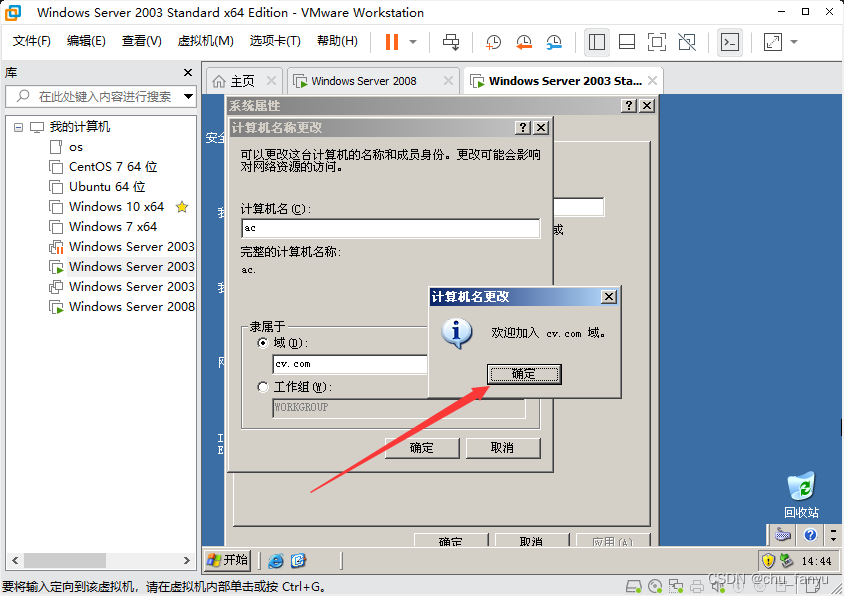
Task: Close the library panel
Action: 188,73
